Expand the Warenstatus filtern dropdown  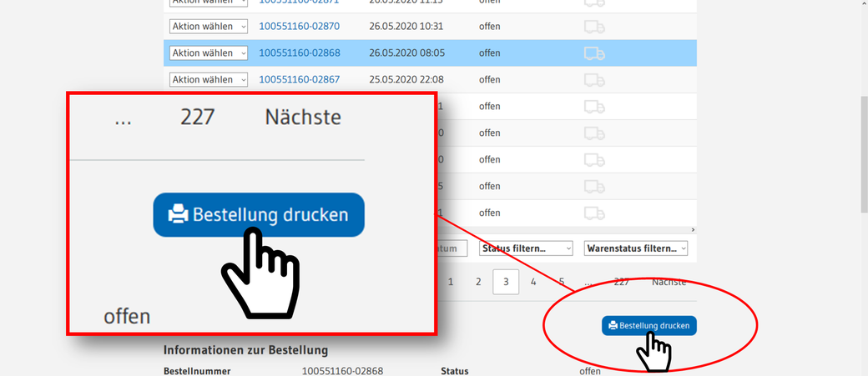pos(635,248)
